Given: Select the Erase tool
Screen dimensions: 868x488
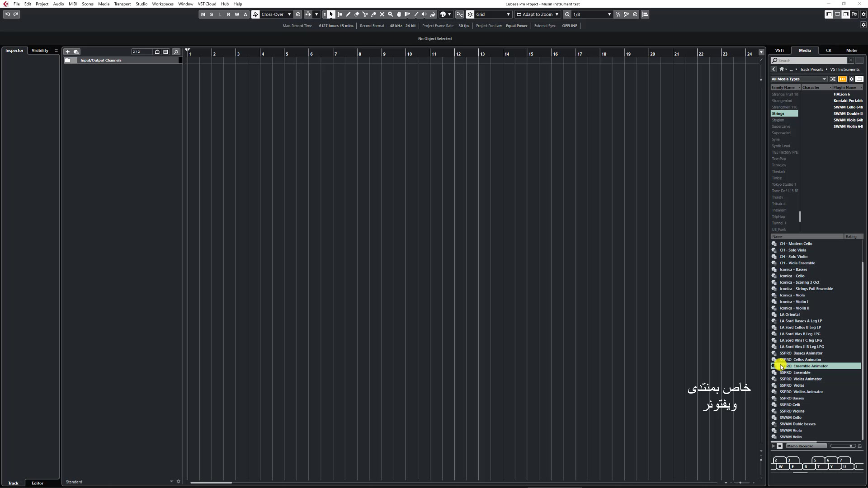Looking at the screenshot, I should (357, 14).
